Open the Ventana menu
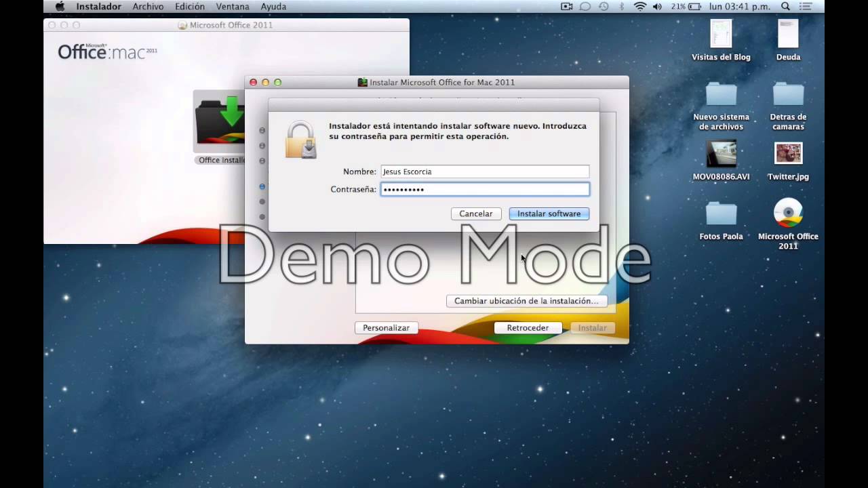Image resolution: width=868 pixels, height=488 pixels. coord(233,6)
